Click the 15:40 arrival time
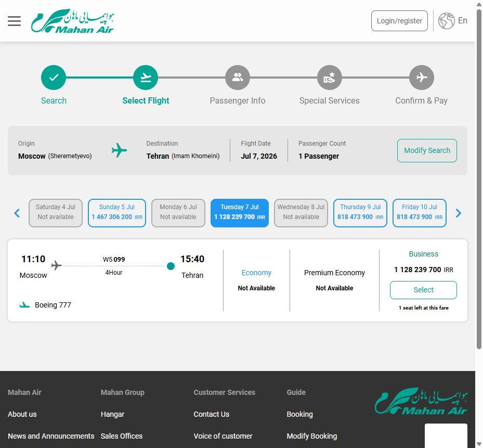 click(192, 259)
